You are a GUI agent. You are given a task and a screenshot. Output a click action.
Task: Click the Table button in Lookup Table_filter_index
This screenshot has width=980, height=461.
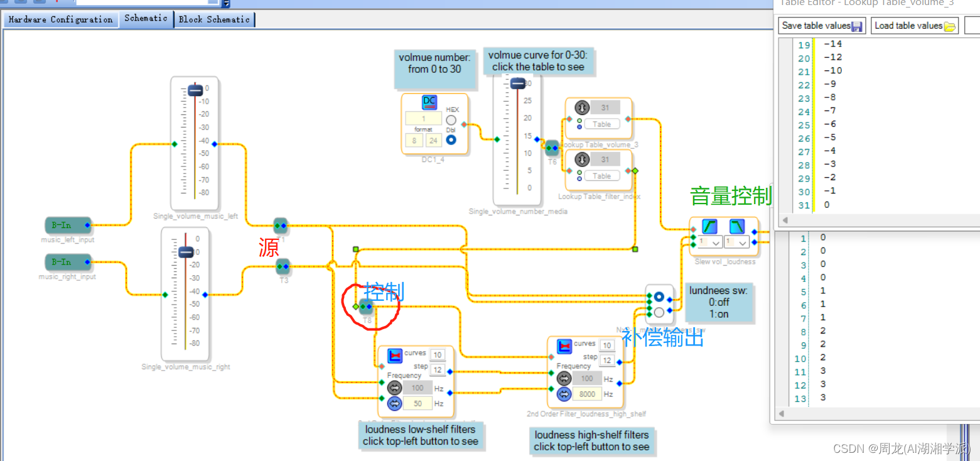pos(602,176)
